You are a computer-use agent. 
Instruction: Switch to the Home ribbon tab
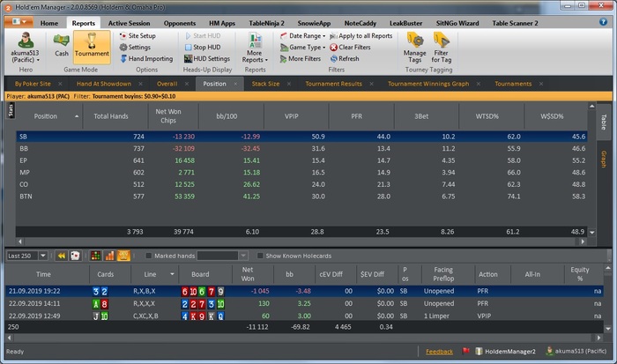(49, 23)
